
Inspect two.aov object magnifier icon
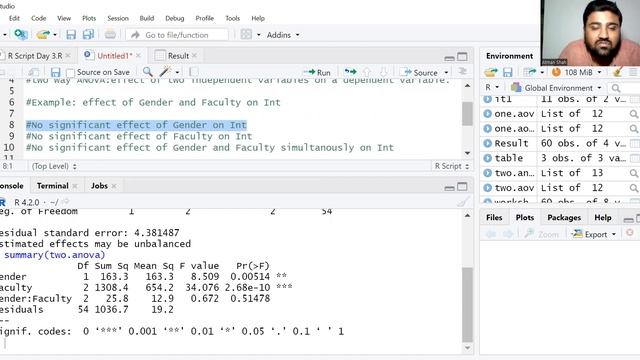point(633,188)
